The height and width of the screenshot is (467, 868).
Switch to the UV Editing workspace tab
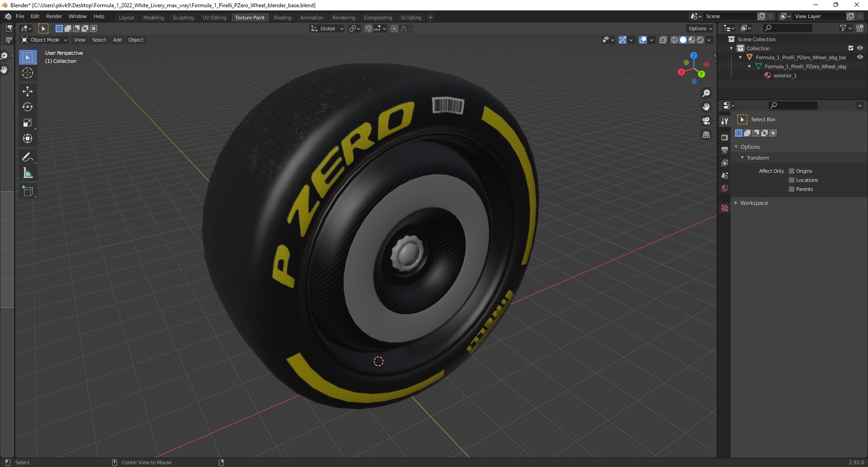[x=214, y=18]
